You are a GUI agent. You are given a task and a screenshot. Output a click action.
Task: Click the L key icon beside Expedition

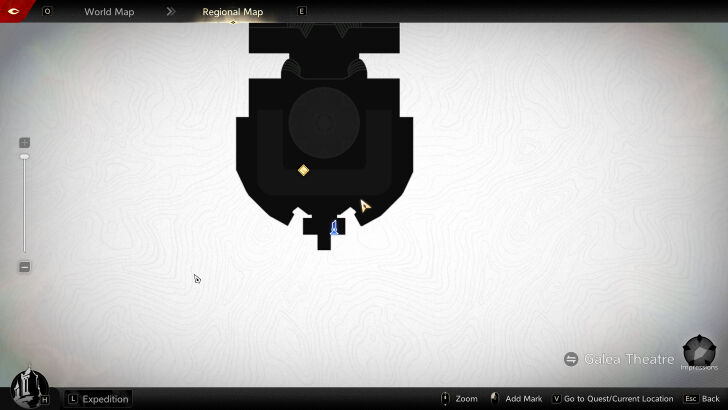click(73, 399)
